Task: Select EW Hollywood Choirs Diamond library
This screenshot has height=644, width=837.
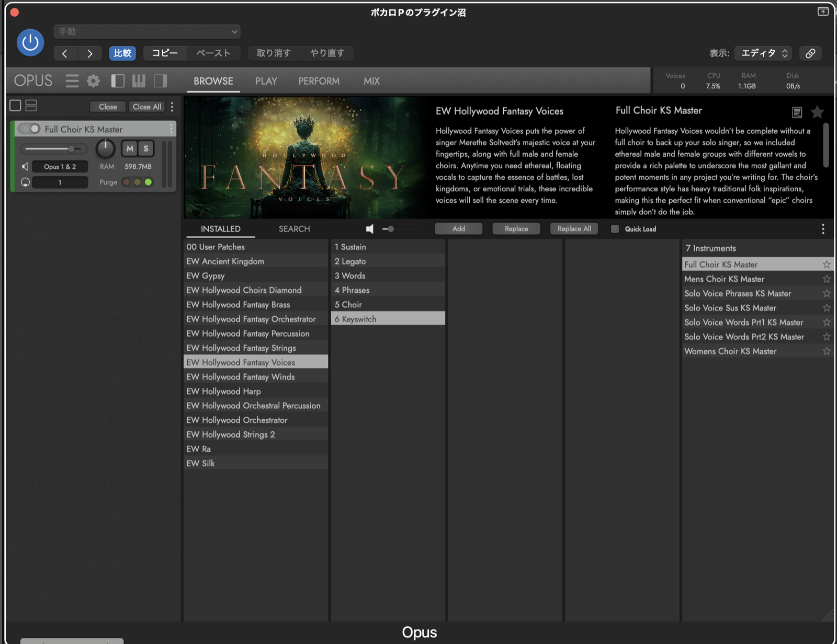Action: 256,290
